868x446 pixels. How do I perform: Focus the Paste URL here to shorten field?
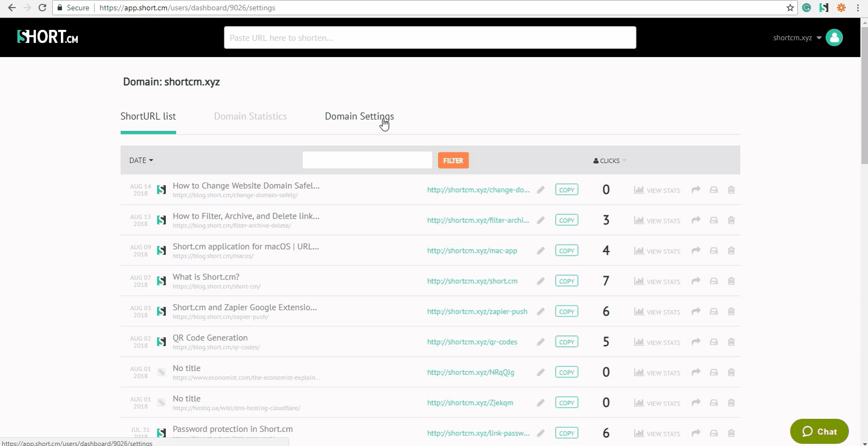pos(430,38)
